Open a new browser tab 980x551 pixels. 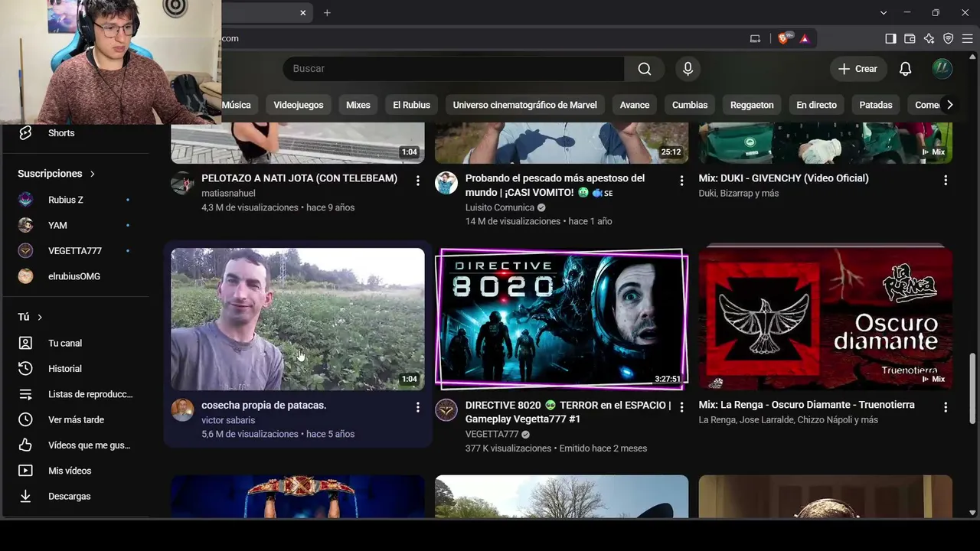[327, 13]
